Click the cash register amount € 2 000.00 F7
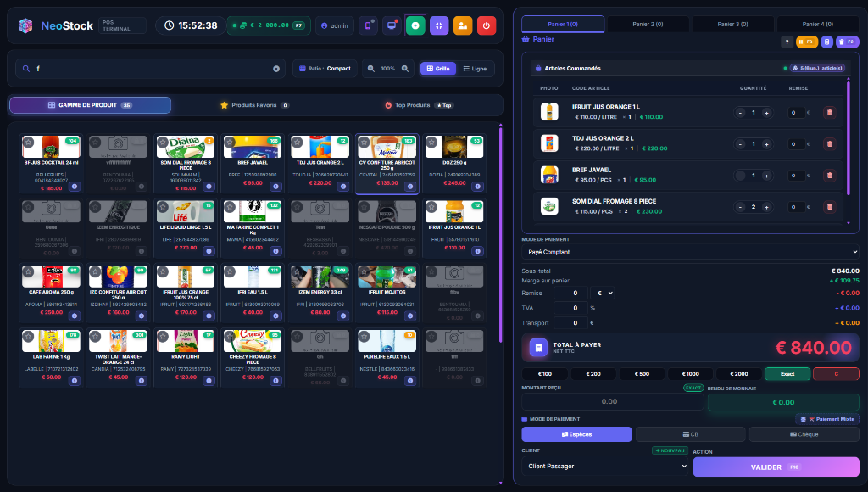 click(x=269, y=25)
